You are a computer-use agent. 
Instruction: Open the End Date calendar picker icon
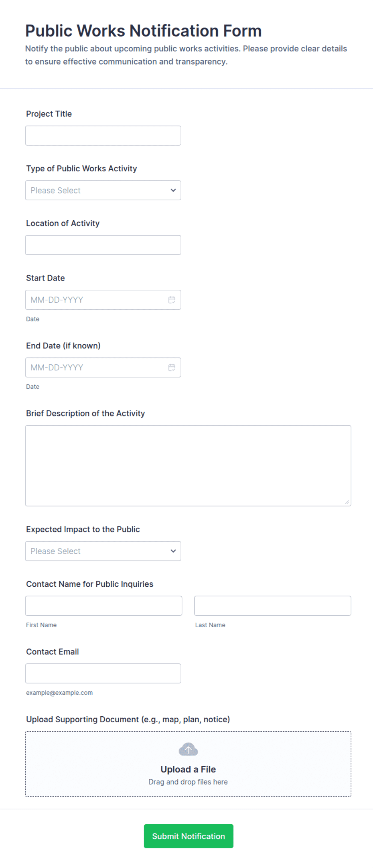click(172, 367)
